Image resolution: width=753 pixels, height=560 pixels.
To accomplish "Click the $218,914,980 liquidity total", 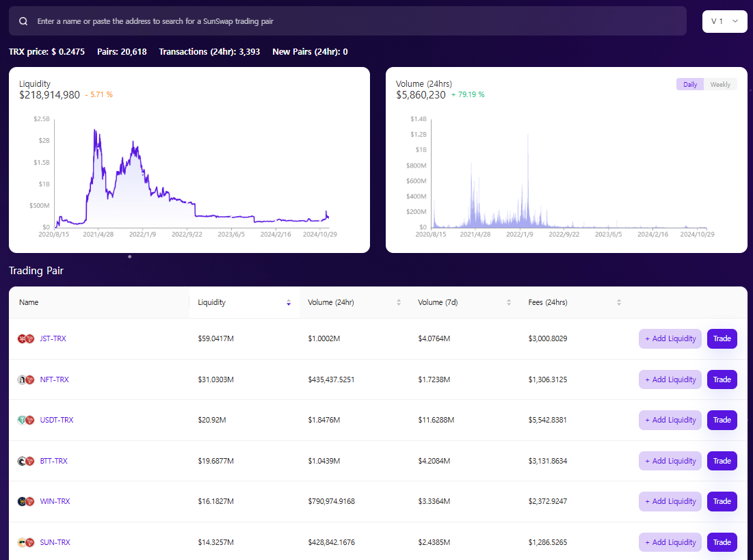I will click(49, 94).
